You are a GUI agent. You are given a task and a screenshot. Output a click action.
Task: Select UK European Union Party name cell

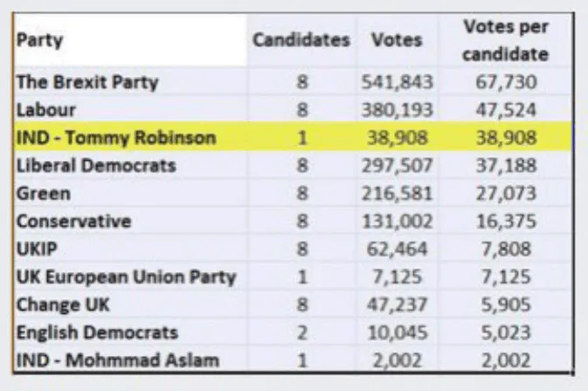(131, 276)
